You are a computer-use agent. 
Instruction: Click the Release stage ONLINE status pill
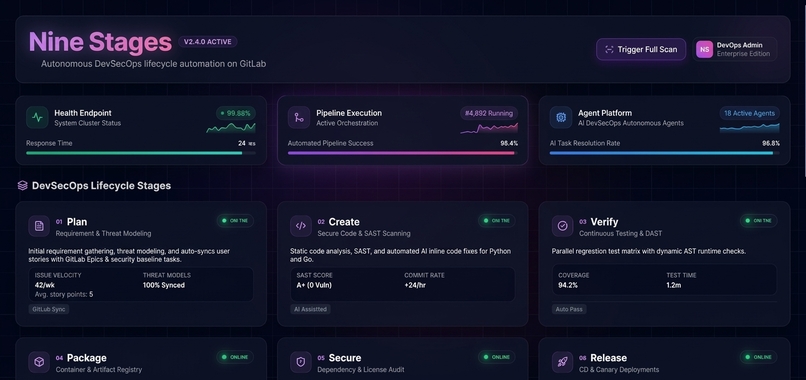click(x=759, y=357)
